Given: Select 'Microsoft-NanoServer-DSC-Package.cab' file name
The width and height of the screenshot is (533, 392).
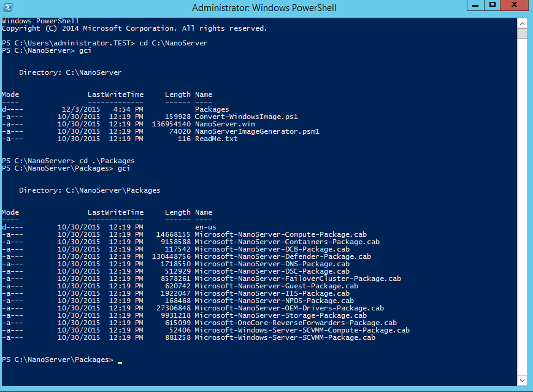Looking at the screenshot, I should click(x=272, y=271).
